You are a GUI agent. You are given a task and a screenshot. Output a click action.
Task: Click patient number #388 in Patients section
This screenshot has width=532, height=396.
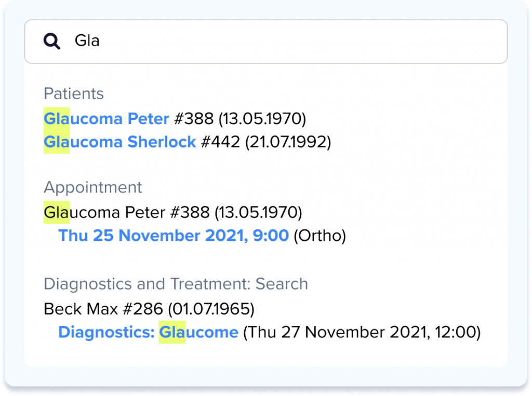[x=193, y=119]
